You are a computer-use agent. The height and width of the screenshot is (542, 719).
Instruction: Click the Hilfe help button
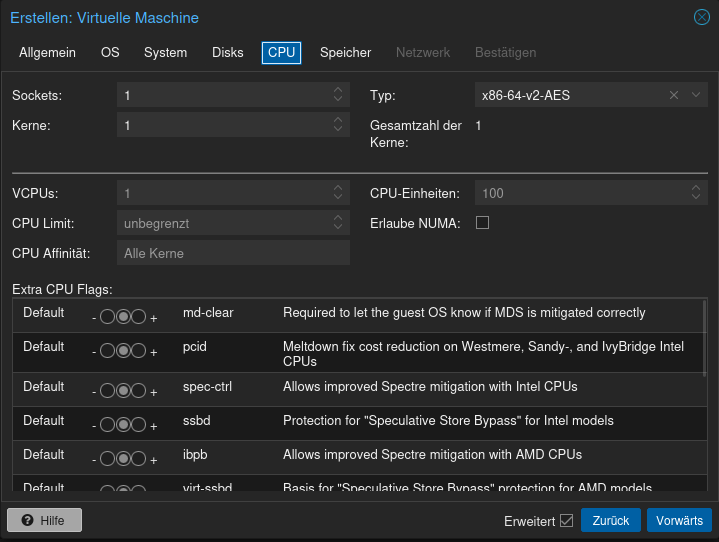[x=44, y=521]
